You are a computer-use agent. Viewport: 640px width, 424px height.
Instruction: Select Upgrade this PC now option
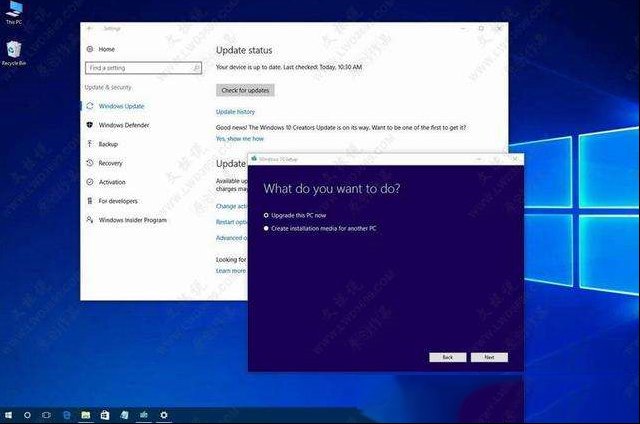tap(295, 215)
